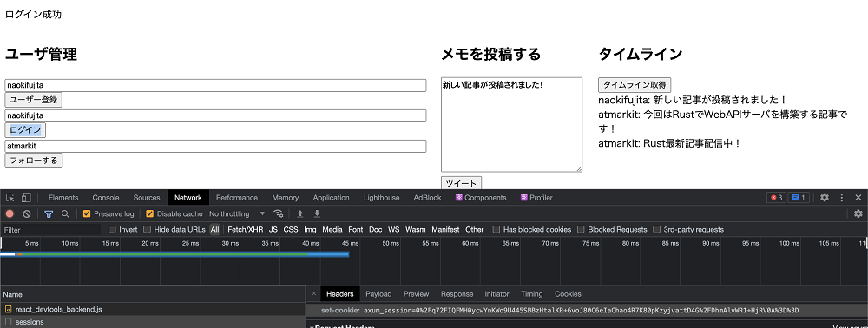The width and height of the screenshot is (868, 328).
Task: Select react_devtools_backend.js request row
Action: point(153,309)
